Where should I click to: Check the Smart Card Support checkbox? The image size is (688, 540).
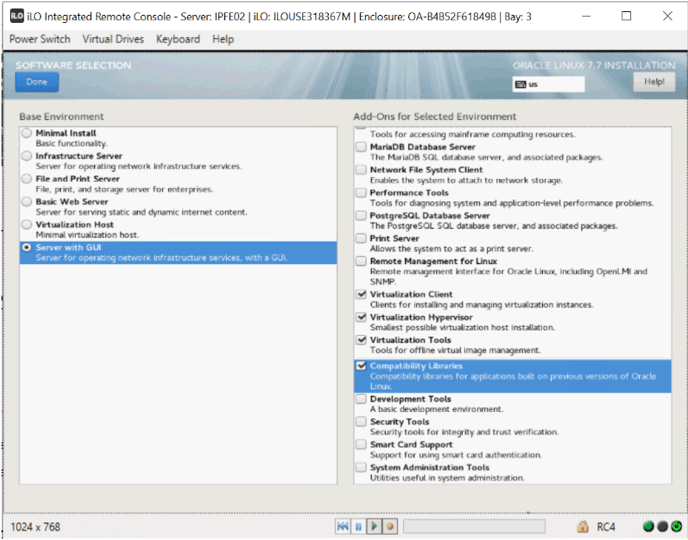point(361,444)
